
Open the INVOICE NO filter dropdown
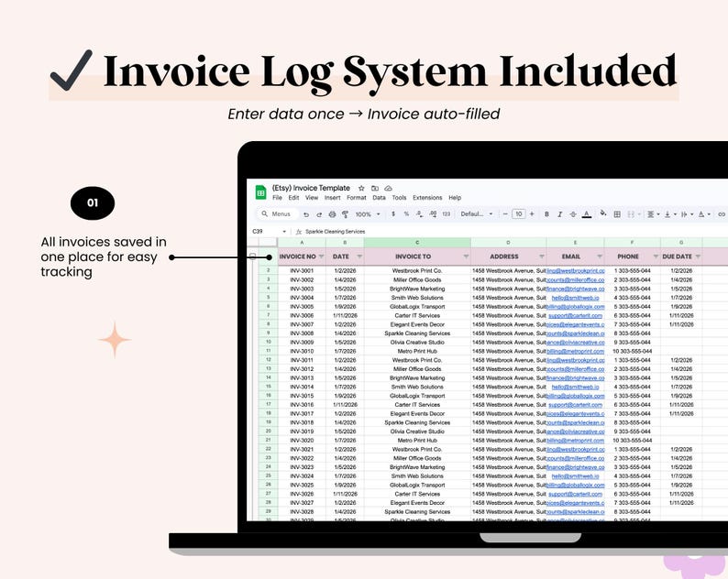pos(321,257)
